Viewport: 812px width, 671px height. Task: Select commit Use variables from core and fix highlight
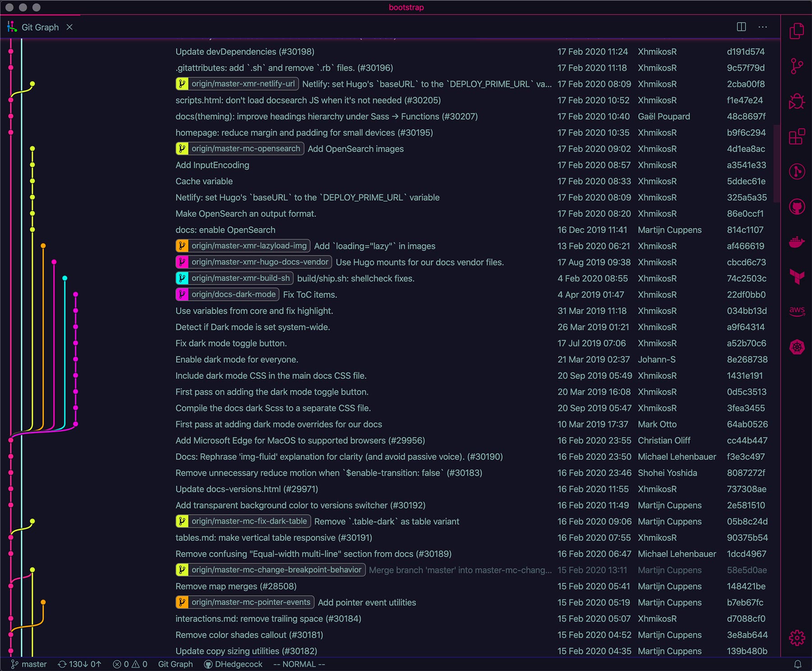pyautogui.click(x=254, y=311)
